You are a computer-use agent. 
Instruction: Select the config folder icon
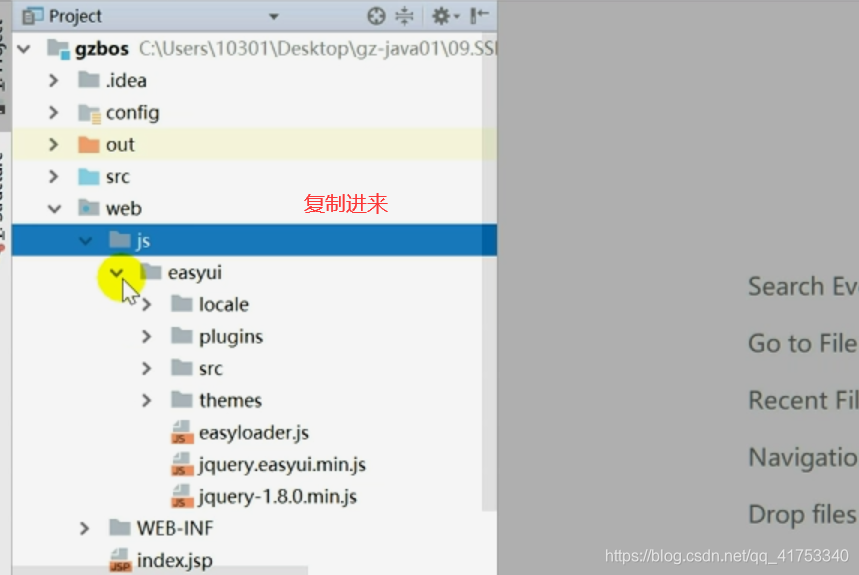[89, 113]
